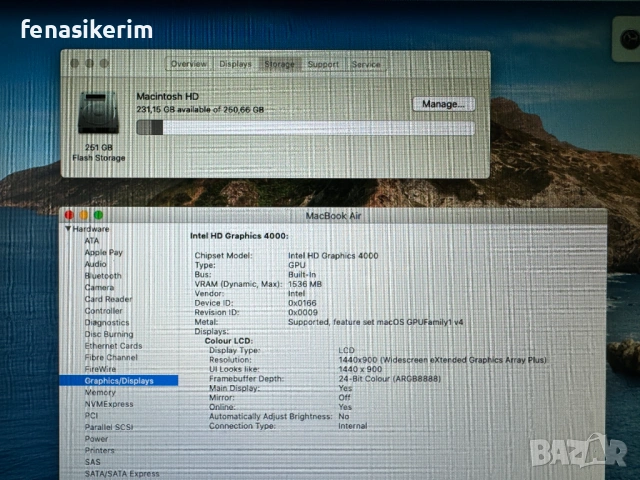
Task: Close the MacBook Air System Information window
Action: point(69,215)
